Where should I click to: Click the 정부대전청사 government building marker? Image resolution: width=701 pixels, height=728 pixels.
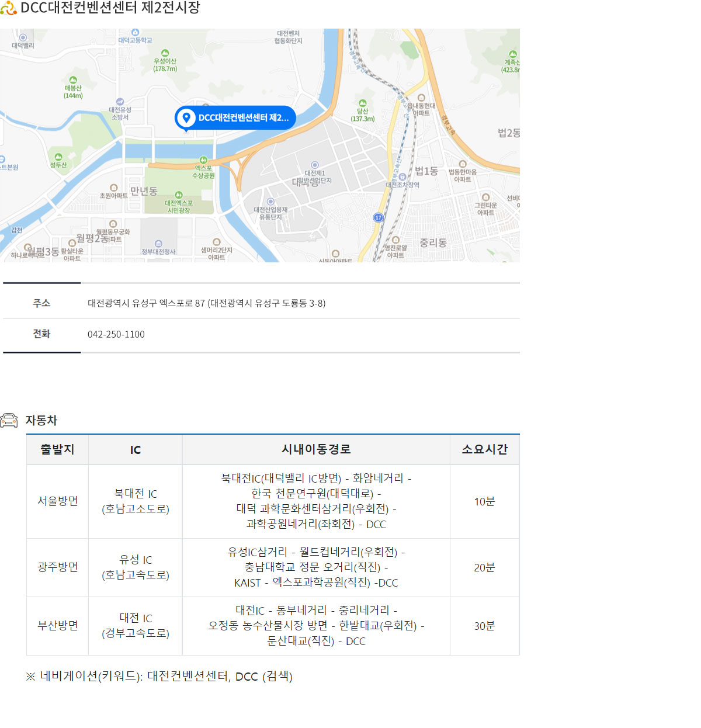pos(158,244)
